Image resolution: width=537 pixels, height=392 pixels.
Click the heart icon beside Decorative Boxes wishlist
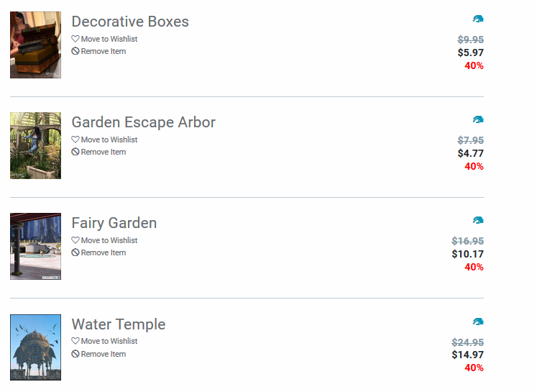(x=75, y=39)
